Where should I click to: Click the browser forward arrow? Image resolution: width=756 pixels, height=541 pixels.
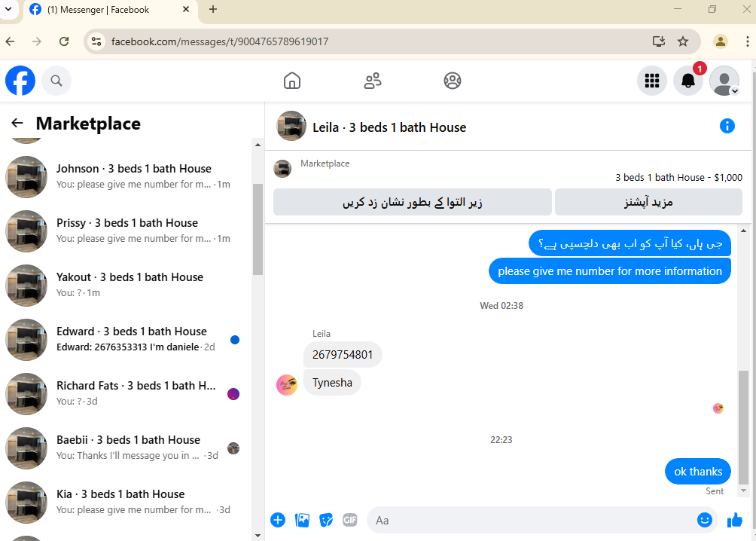(x=37, y=41)
